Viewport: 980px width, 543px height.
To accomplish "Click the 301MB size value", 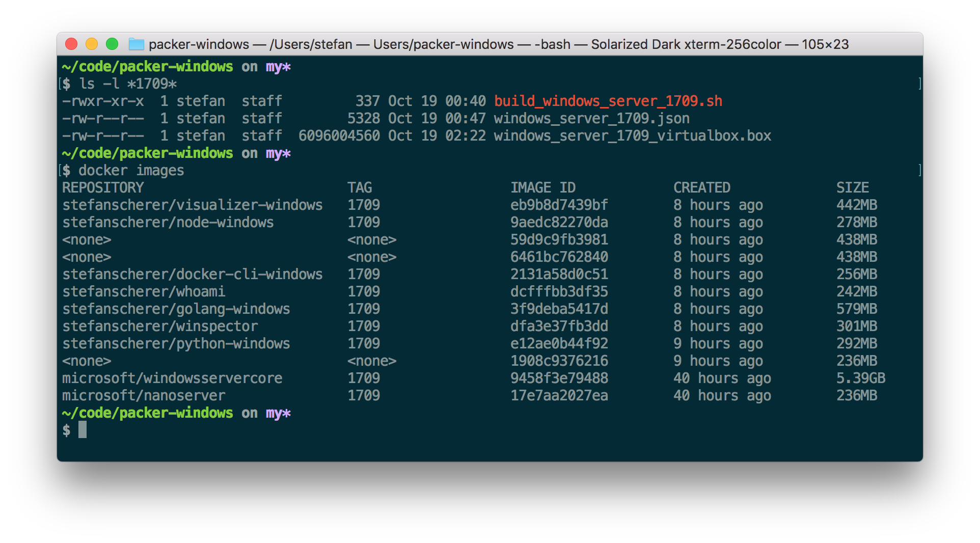I will (857, 327).
